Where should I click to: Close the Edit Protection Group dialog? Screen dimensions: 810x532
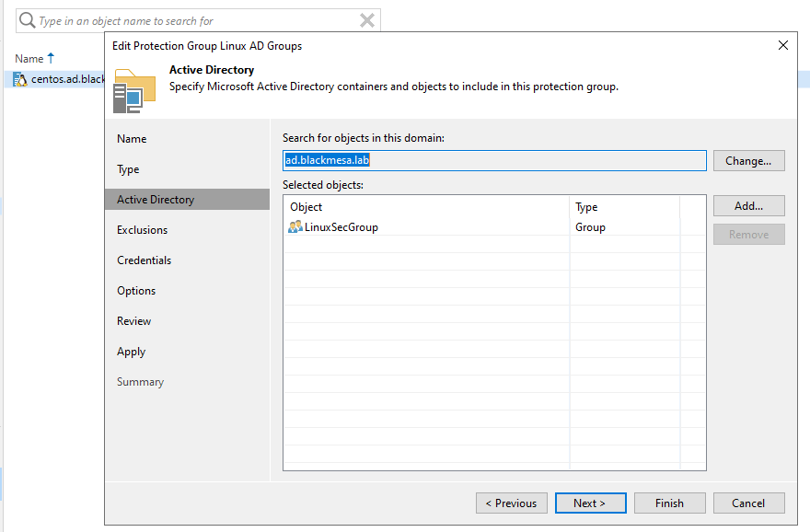[x=783, y=44]
